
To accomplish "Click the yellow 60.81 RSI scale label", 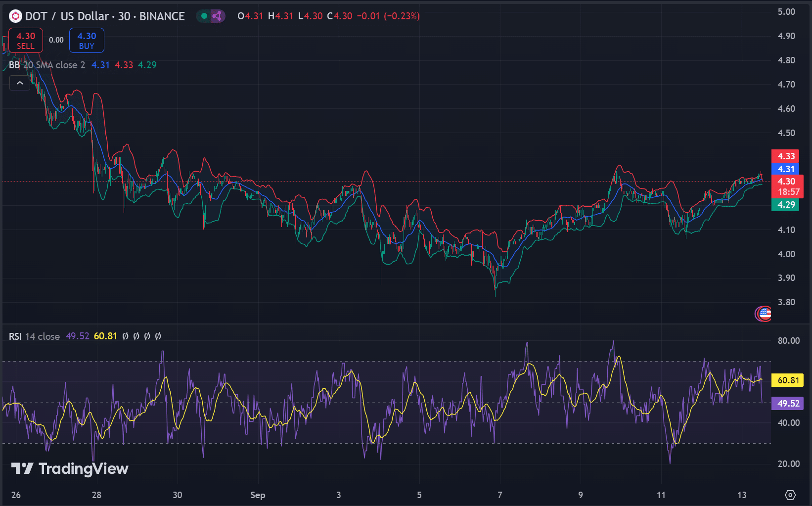I will (x=787, y=380).
